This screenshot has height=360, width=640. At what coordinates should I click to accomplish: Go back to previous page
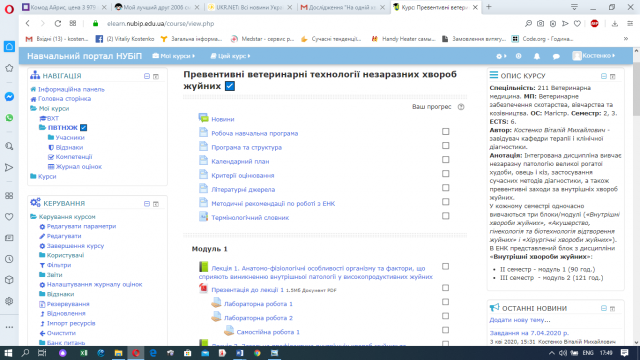point(28,24)
